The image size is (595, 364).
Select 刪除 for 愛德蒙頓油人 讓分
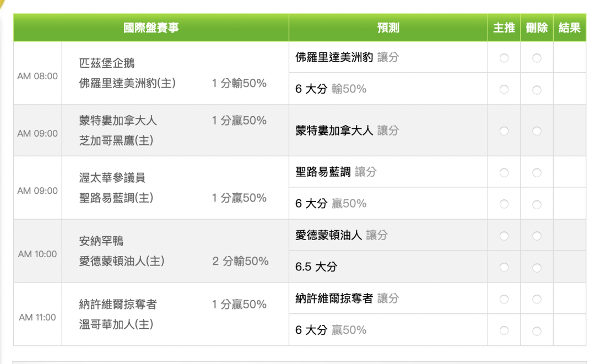pyautogui.click(x=537, y=236)
